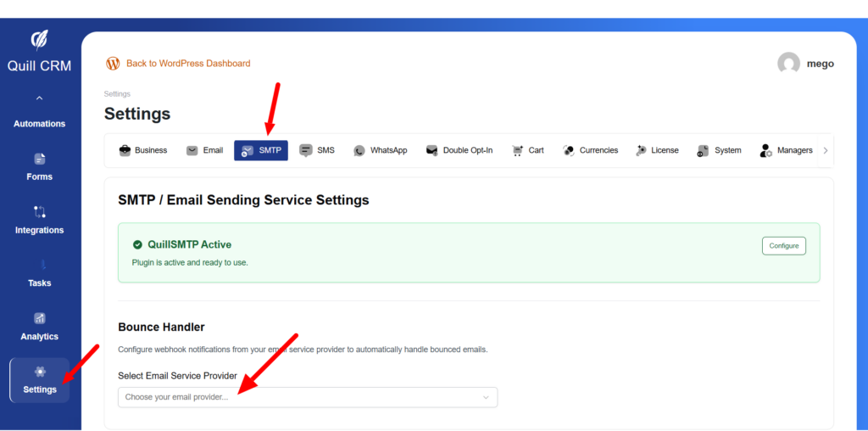Viewport: 868px width, 431px height.
Task: Open the Analytics chart icon
Action: pyautogui.click(x=40, y=318)
